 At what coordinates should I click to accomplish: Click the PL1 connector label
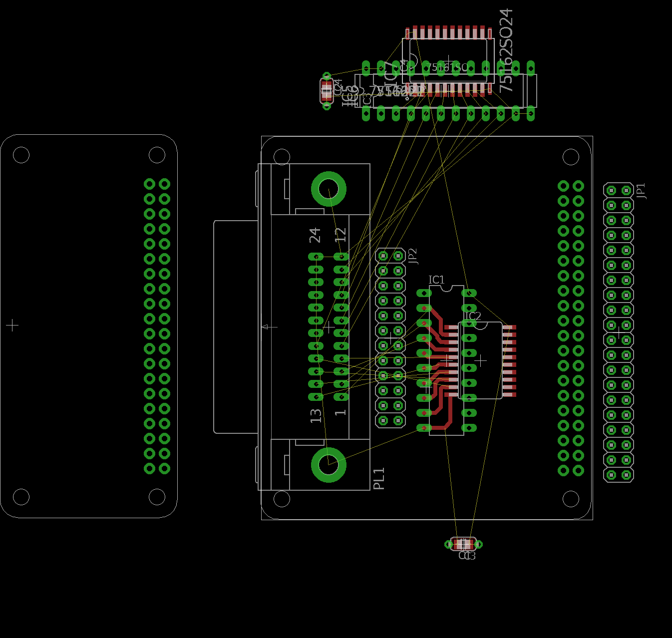(x=379, y=479)
